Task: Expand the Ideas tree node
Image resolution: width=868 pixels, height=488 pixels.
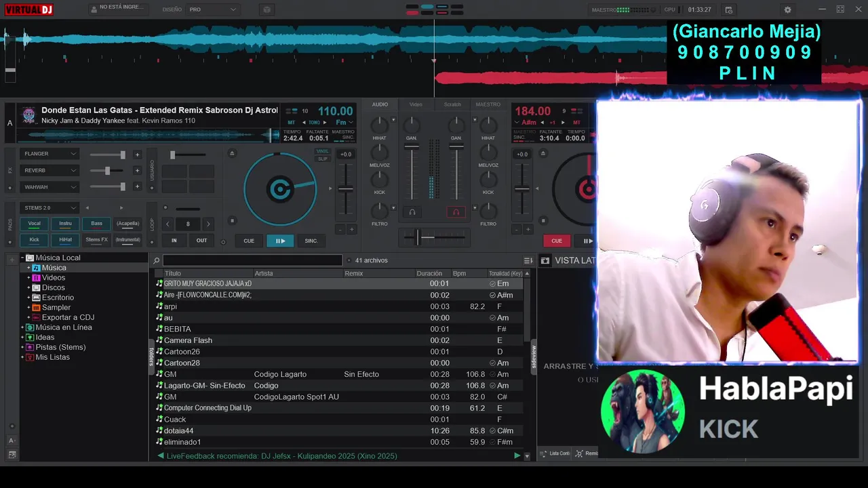Action: [22, 338]
